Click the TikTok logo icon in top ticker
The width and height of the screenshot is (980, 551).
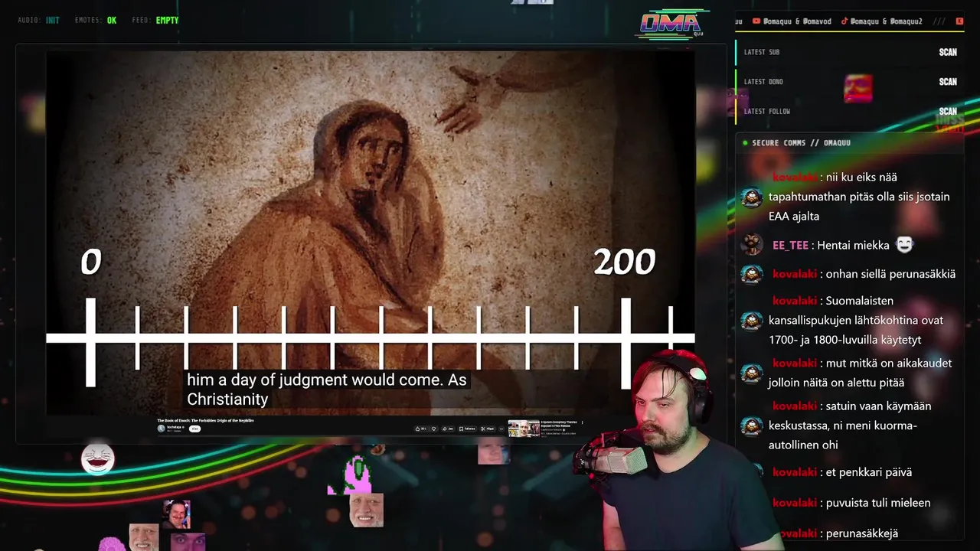click(844, 21)
